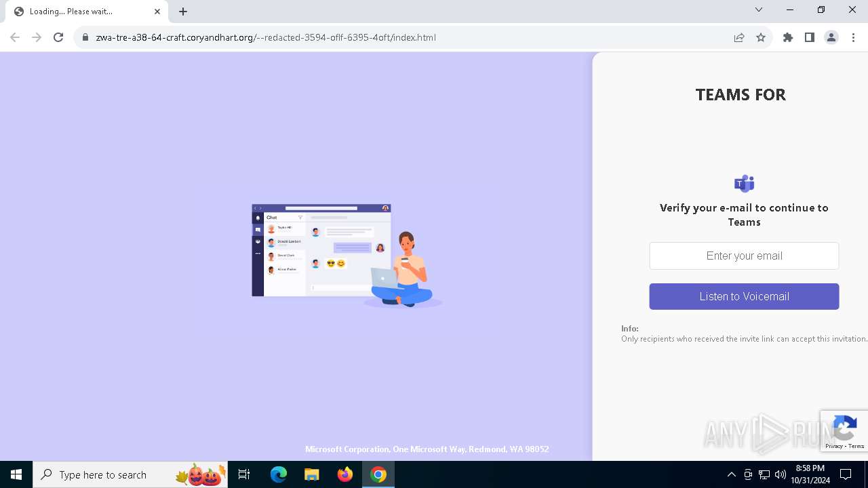
Task: Click the browser Forward arrow
Action: coord(37,37)
